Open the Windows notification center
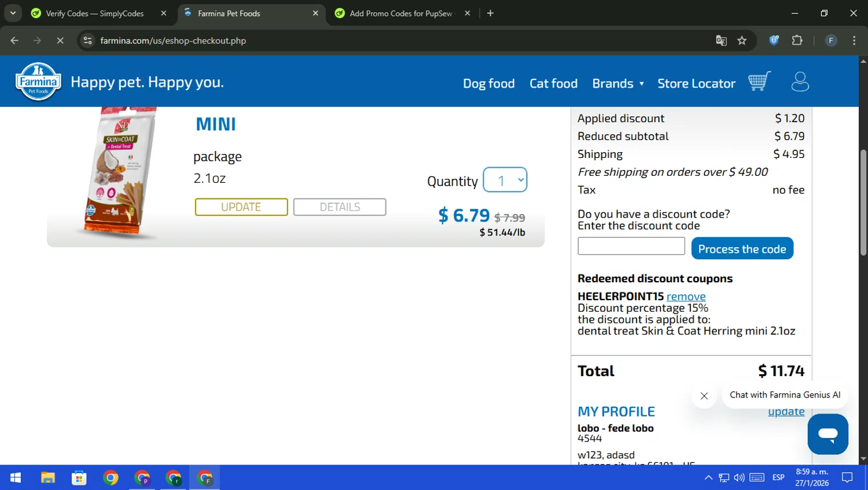 (847, 478)
